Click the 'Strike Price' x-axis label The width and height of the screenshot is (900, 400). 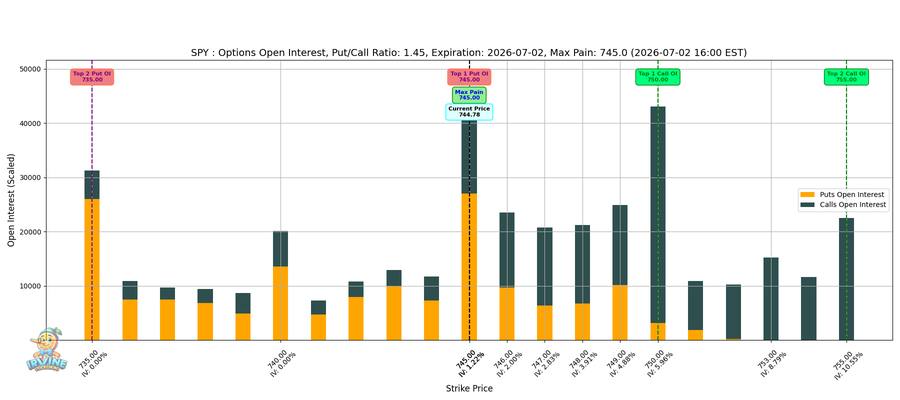pos(469,389)
